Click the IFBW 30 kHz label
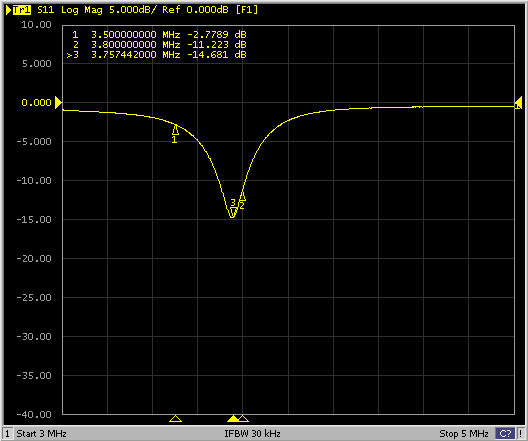This screenshot has height=441, width=528. [x=252, y=433]
